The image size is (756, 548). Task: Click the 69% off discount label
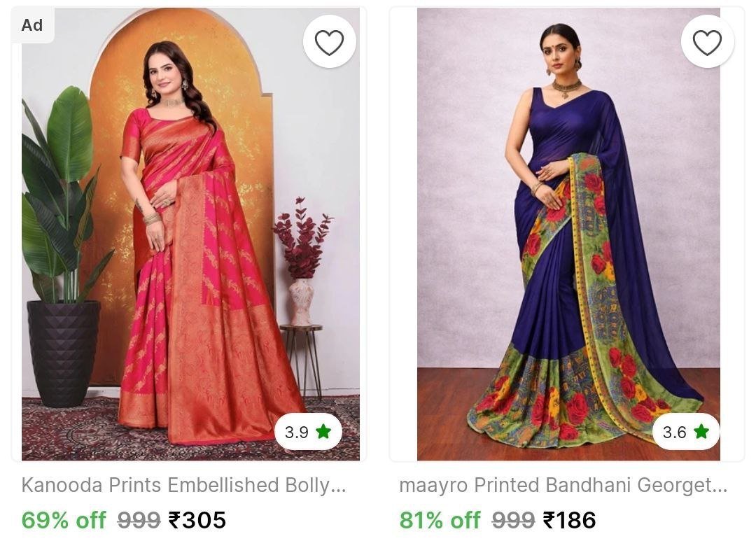coord(64,520)
